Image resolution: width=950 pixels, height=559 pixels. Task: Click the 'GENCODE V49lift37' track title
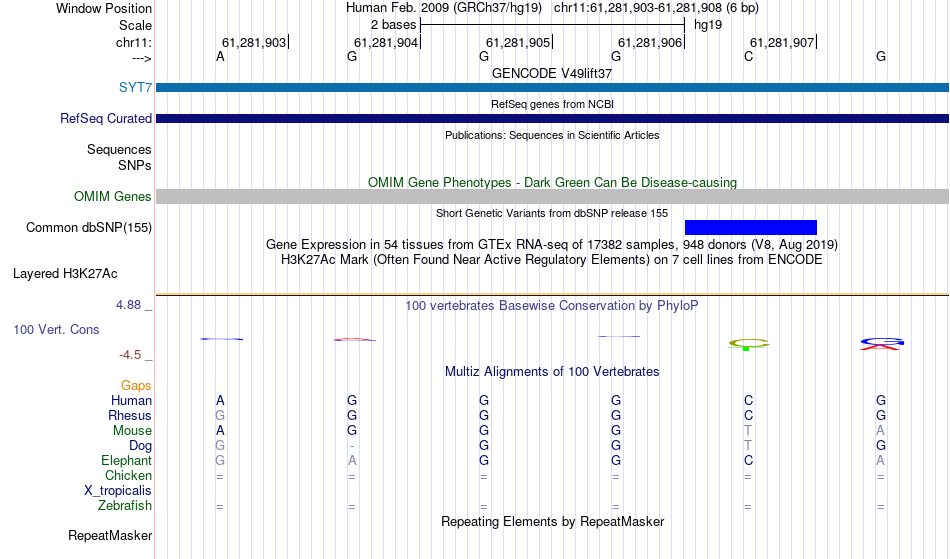point(552,73)
